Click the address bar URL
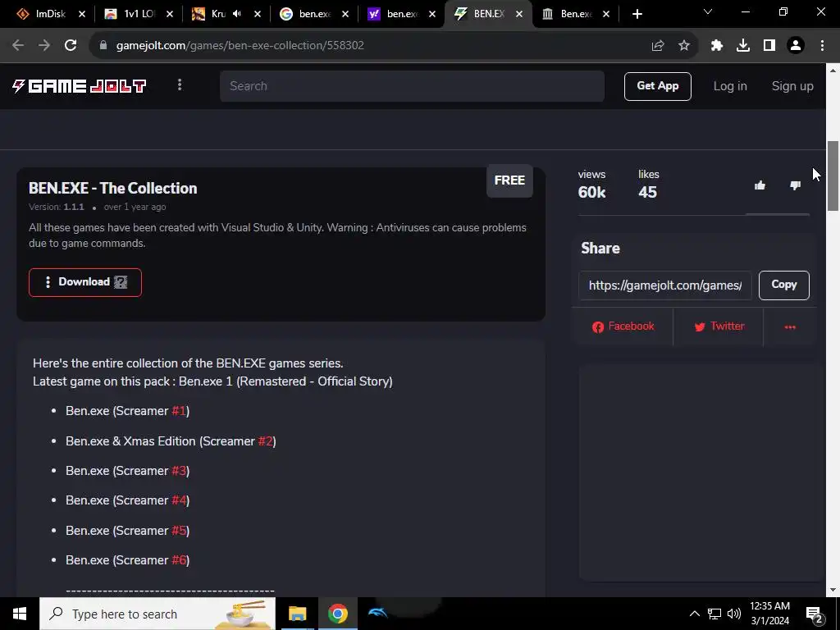The width and height of the screenshot is (840, 630). pos(240,46)
